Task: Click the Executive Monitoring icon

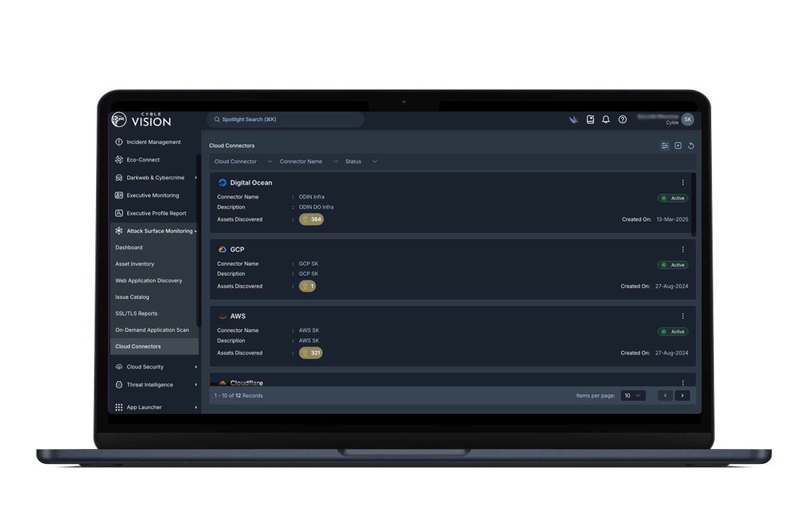Action: pyautogui.click(x=119, y=195)
